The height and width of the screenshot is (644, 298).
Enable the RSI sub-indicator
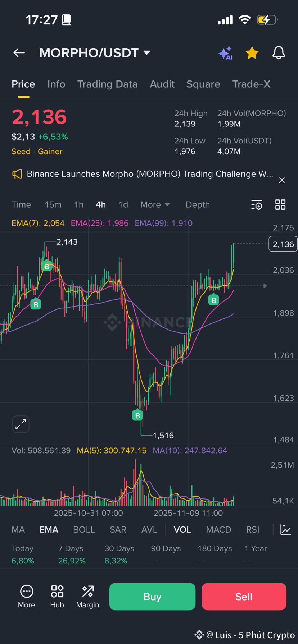click(x=253, y=530)
